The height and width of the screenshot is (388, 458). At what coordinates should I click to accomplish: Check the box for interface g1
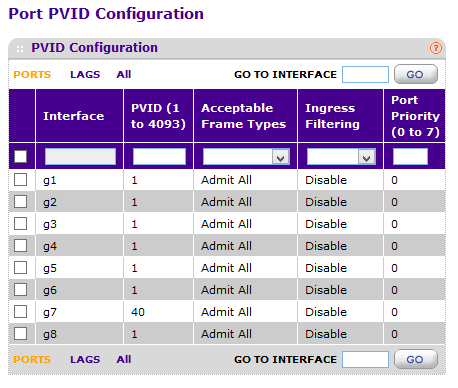click(21, 180)
